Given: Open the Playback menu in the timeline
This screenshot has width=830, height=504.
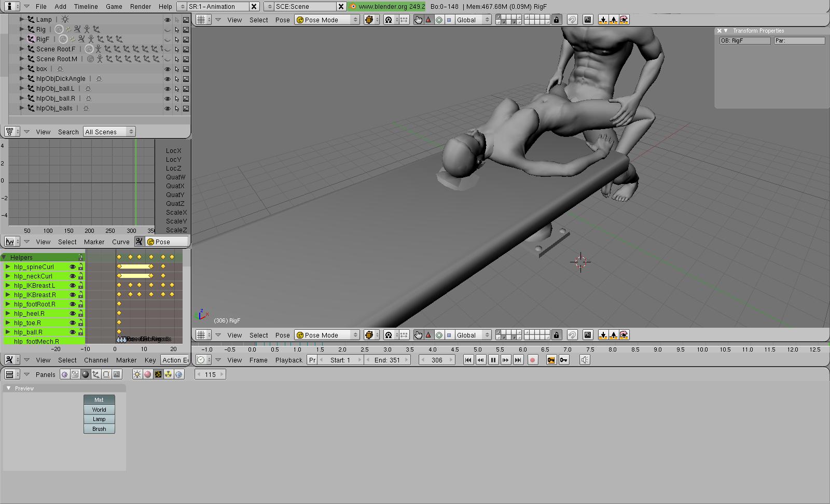Looking at the screenshot, I should click(288, 360).
